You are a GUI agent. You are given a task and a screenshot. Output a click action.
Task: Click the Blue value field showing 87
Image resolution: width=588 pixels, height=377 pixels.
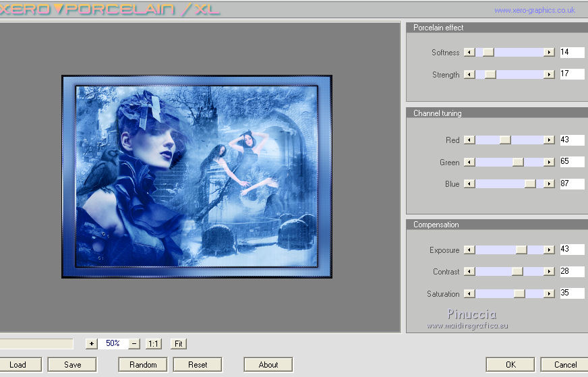click(x=572, y=184)
